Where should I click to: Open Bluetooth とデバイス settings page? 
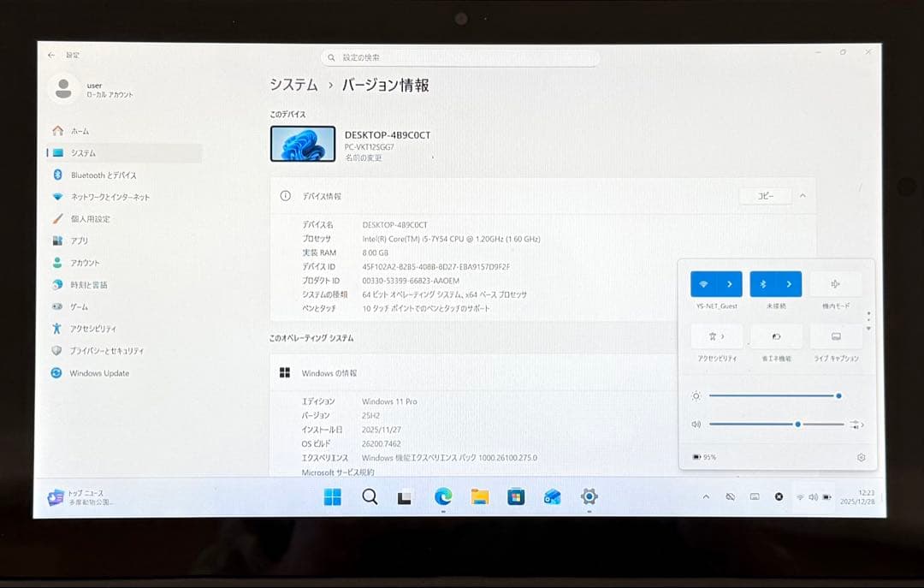pos(98,175)
